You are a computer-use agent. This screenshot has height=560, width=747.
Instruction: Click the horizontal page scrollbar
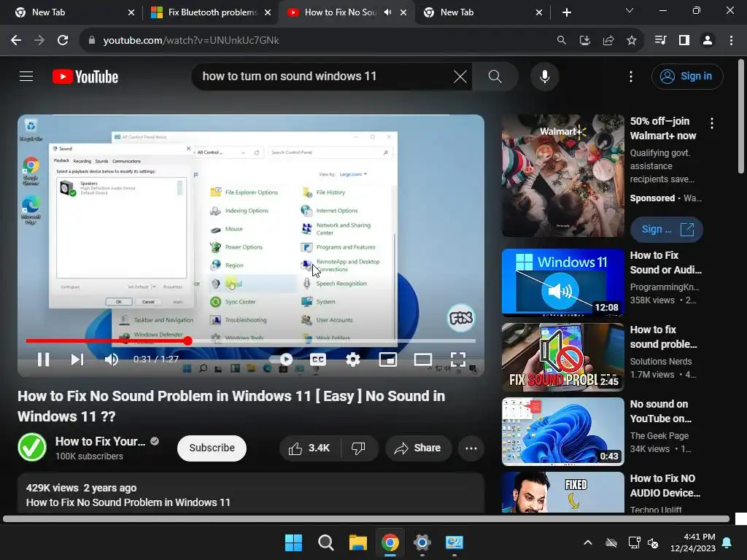tap(366, 519)
